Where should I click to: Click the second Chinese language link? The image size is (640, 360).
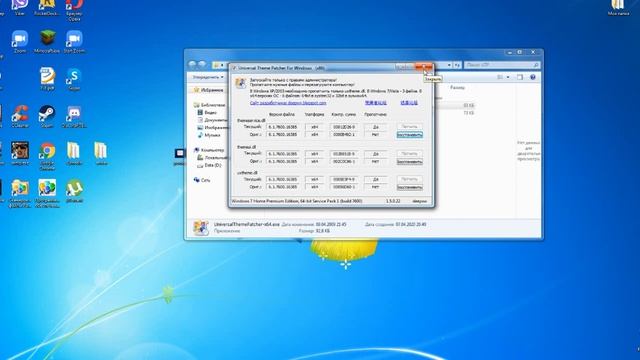[409, 103]
